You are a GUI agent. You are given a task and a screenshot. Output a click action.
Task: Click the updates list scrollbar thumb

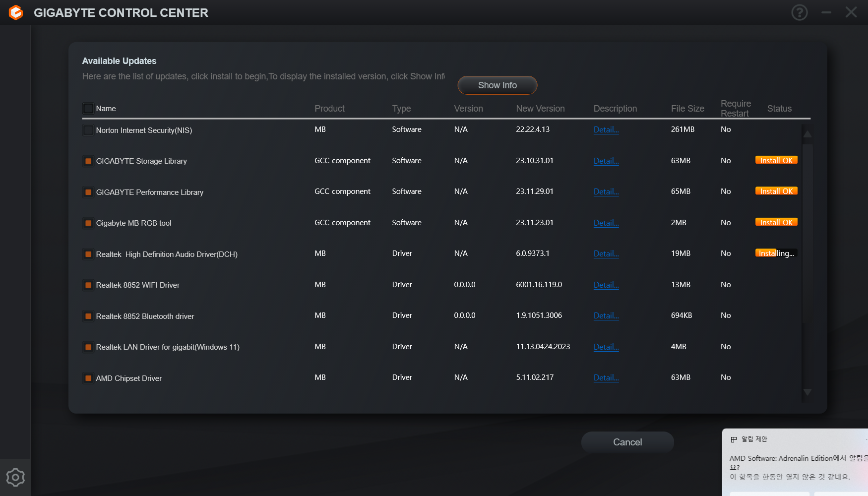[807, 233]
